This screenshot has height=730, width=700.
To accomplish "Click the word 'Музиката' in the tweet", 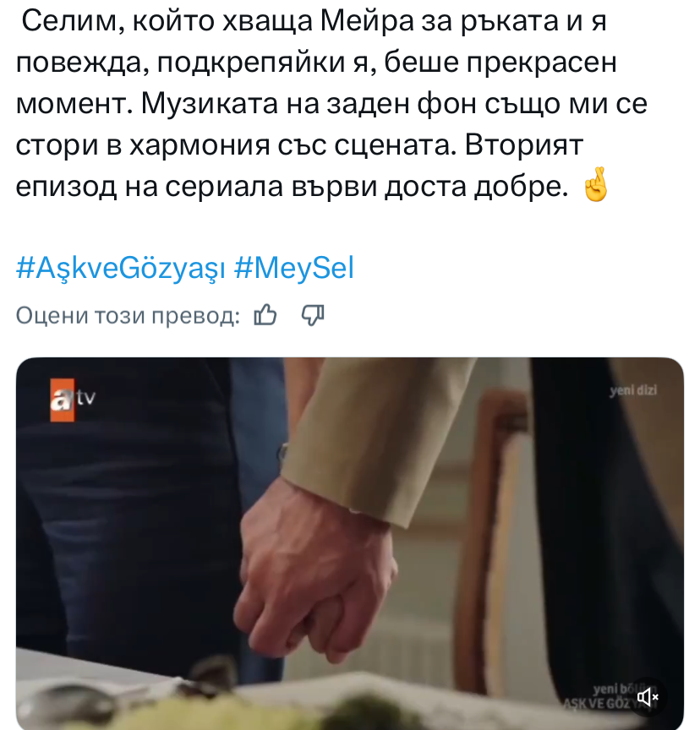I will [210, 103].
